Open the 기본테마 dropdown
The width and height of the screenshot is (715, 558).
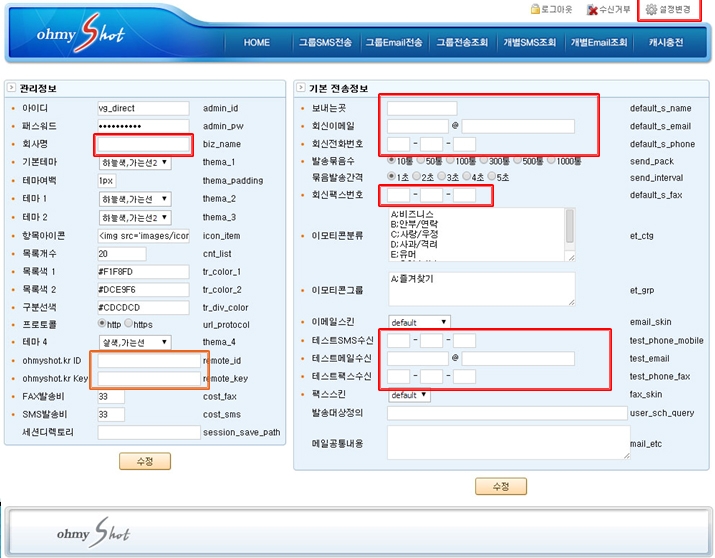point(134,162)
